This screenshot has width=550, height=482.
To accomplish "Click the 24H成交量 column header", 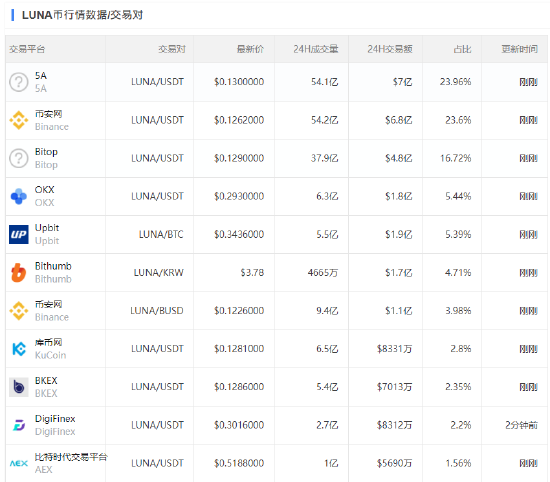I will click(316, 49).
